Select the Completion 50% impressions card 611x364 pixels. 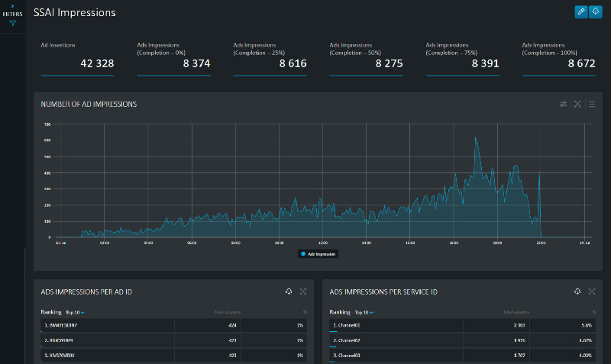(366, 59)
